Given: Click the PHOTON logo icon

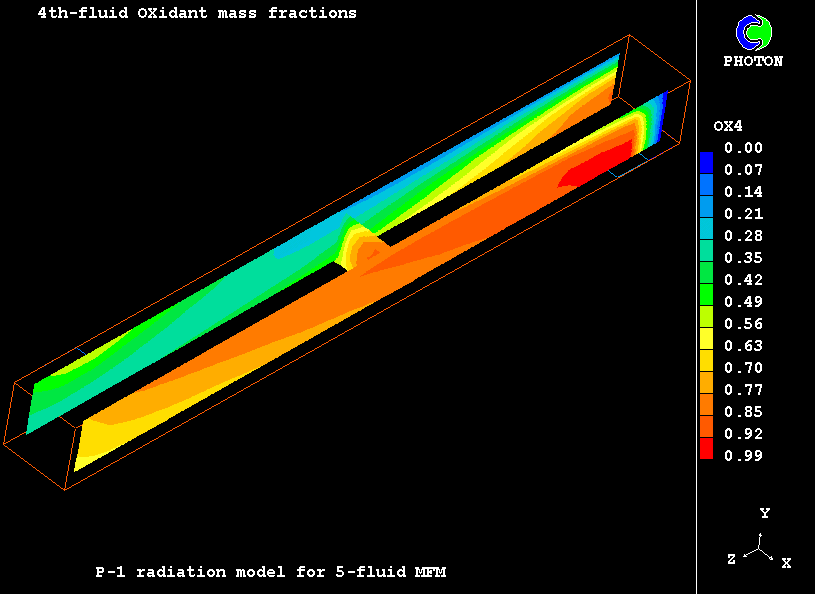Looking at the screenshot, I should pos(753,32).
